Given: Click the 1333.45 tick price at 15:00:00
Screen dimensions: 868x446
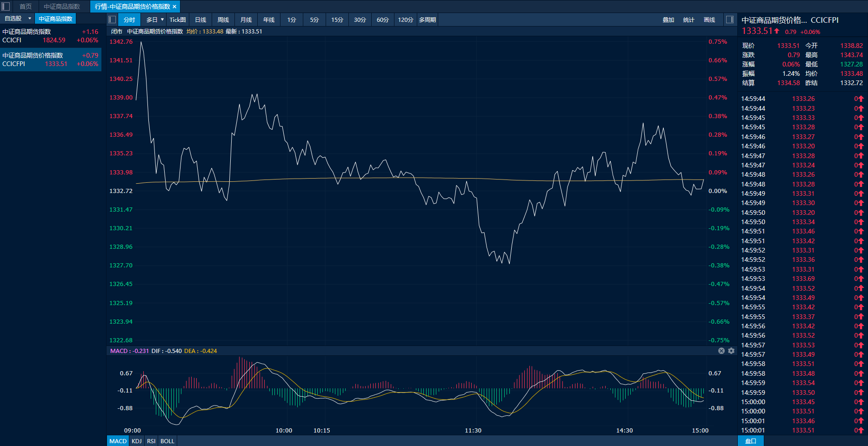Looking at the screenshot, I should tap(803, 402).
